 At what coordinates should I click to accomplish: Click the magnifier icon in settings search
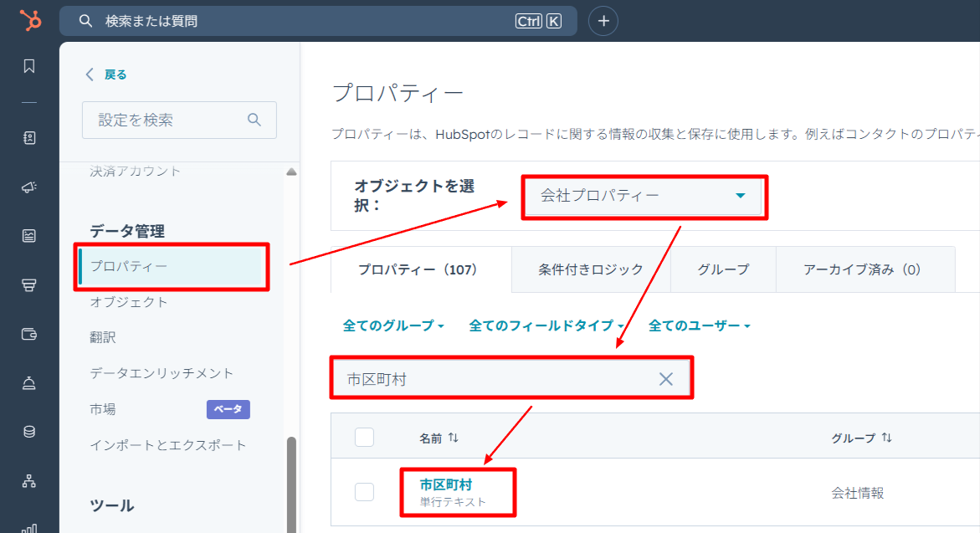[x=255, y=120]
